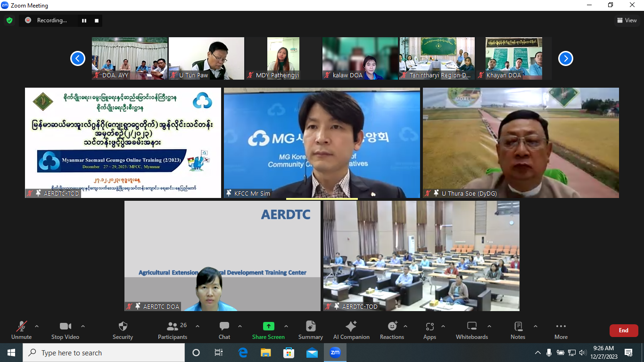Screen dimensions: 644x362
Task: Select the U Tun Paw video thumbnail
Action: pos(206,58)
